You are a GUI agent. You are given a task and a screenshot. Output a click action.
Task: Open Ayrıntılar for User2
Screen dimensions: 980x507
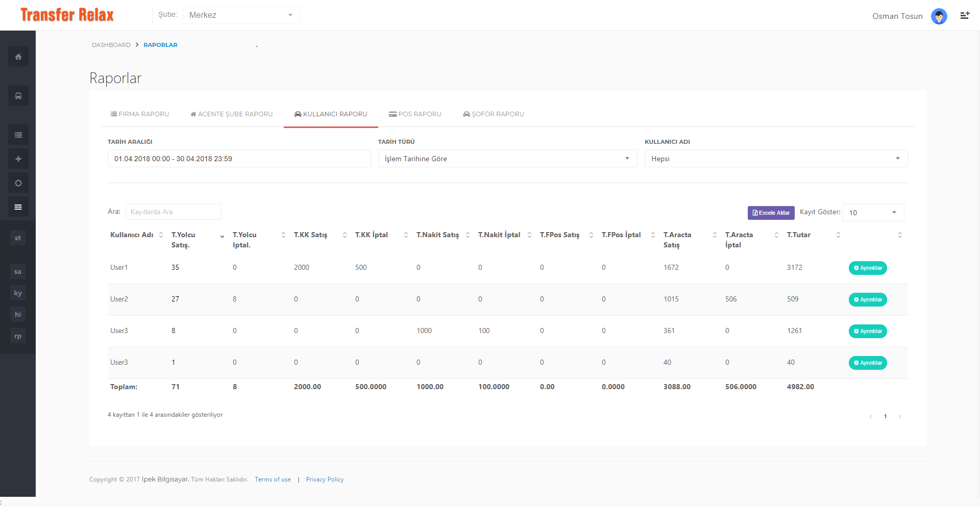pyautogui.click(x=868, y=299)
